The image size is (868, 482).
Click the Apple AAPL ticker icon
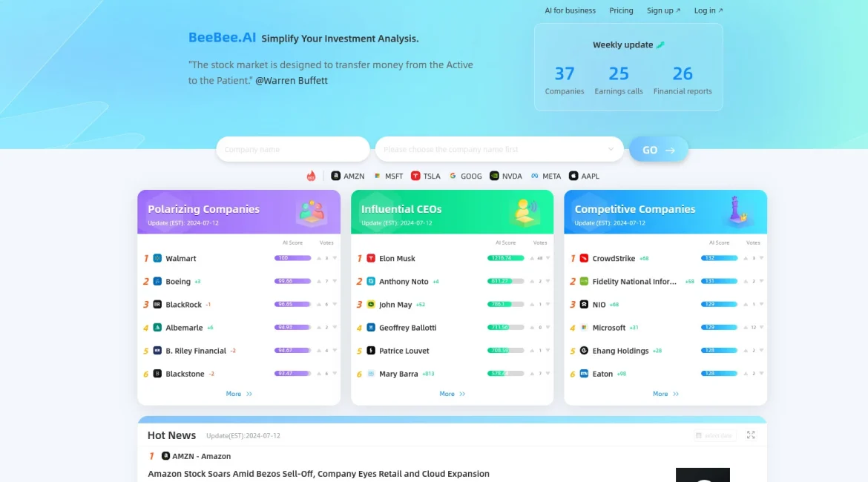[573, 176]
